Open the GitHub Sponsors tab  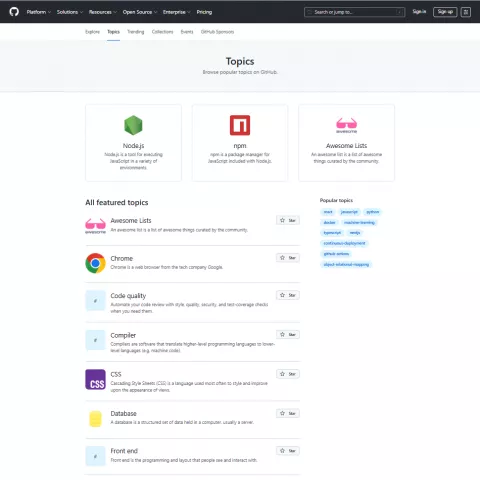click(x=217, y=32)
